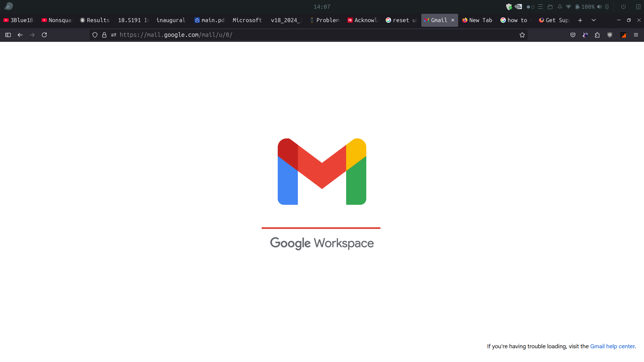Switch to the 3Blue1B tab
Viewport: 644px width, 362px height.
pos(19,20)
